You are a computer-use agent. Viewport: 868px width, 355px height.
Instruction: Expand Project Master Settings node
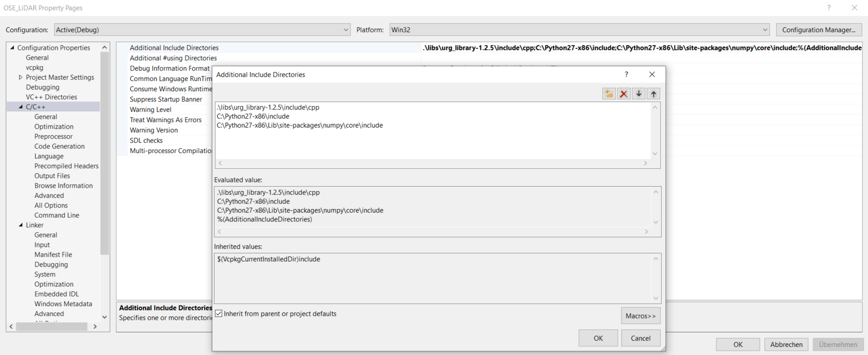pos(21,78)
